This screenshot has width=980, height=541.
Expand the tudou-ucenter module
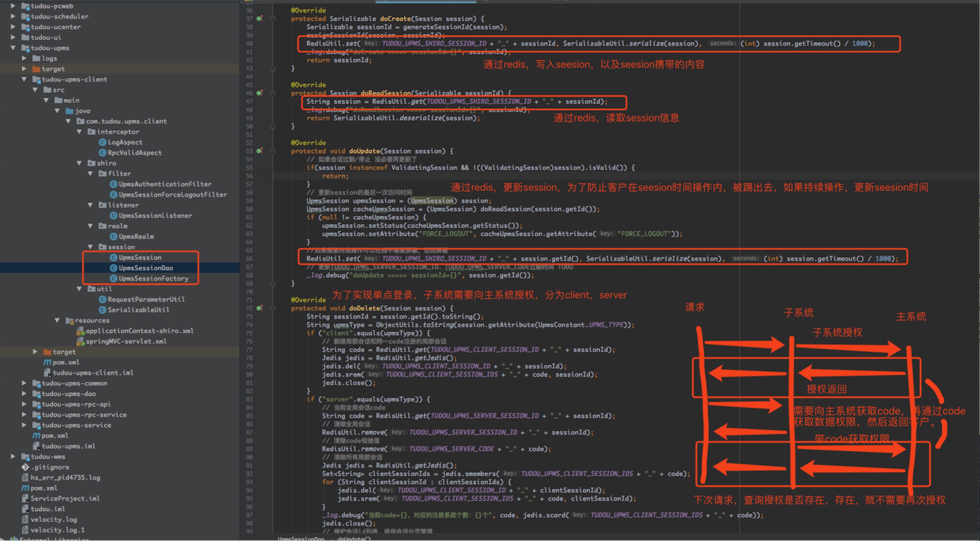13,27
